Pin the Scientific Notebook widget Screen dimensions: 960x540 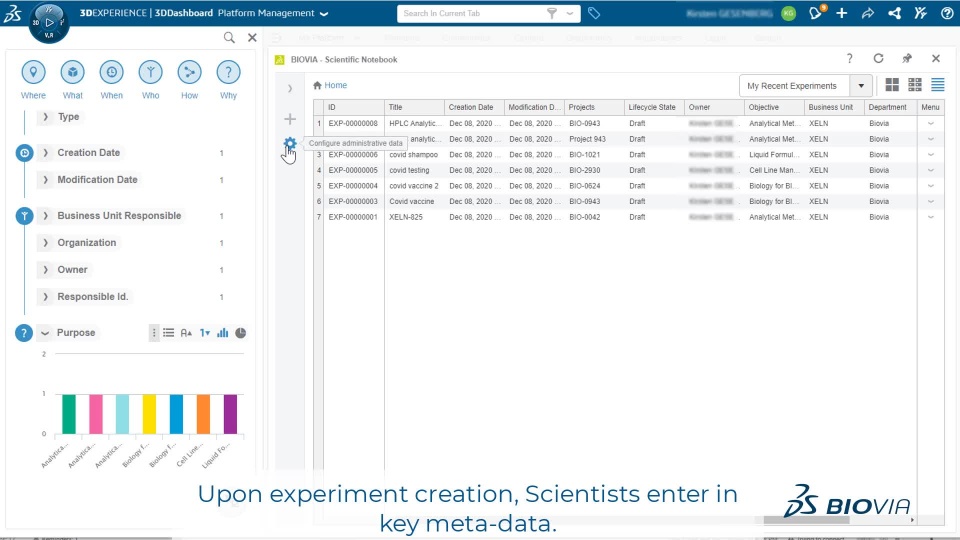[907, 58]
